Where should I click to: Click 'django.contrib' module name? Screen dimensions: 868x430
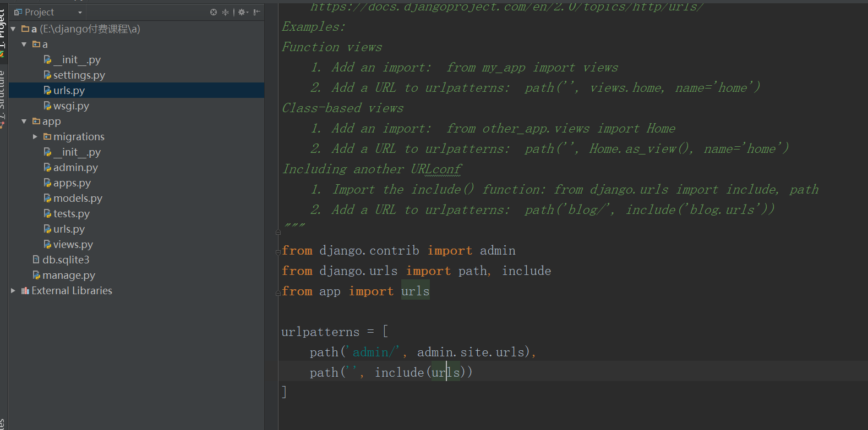[369, 250]
